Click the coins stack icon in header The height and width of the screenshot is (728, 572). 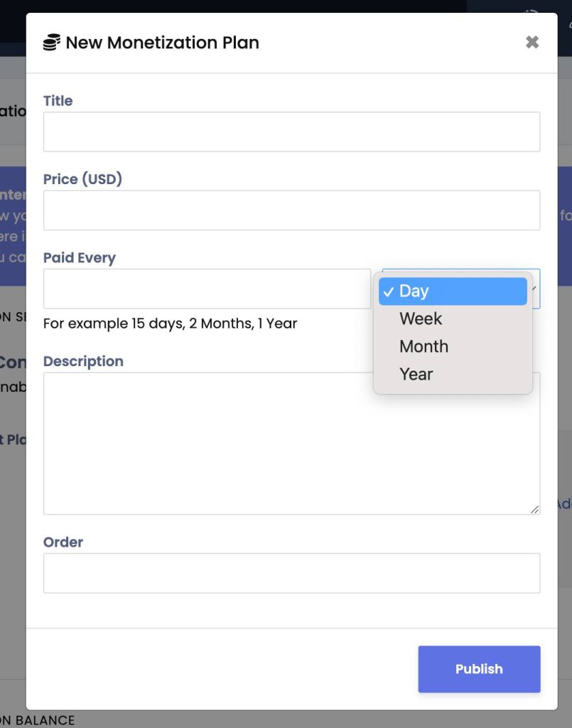pos(51,42)
